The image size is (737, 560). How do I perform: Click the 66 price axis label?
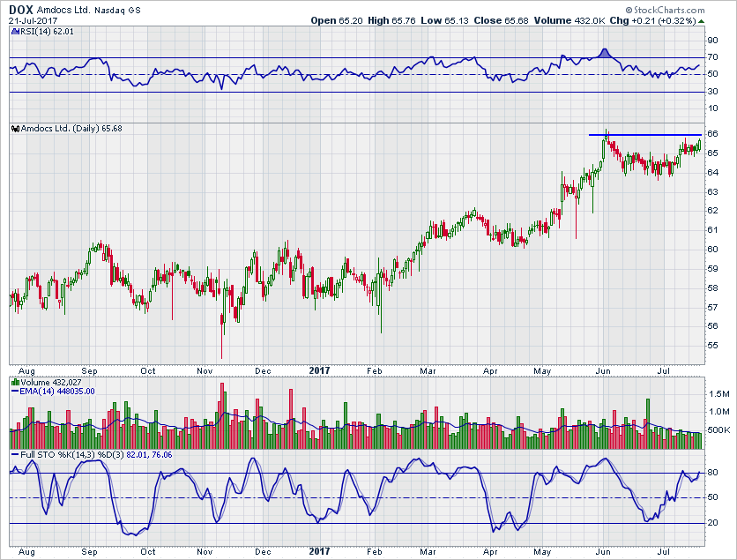point(713,133)
